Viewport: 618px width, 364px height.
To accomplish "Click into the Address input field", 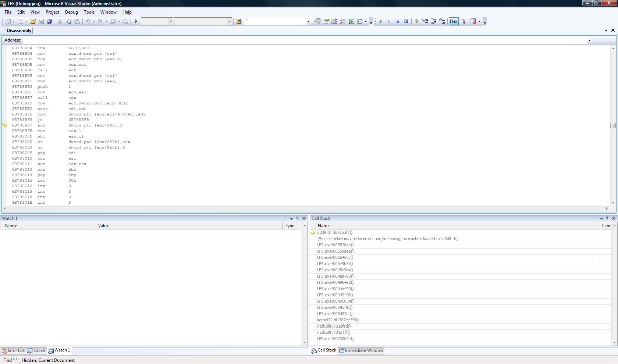I will click(305, 40).
